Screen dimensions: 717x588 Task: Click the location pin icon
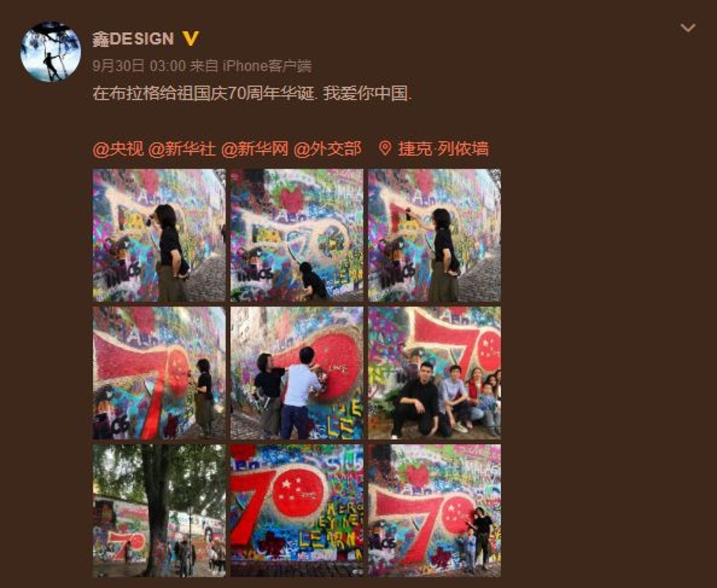(385, 148)
